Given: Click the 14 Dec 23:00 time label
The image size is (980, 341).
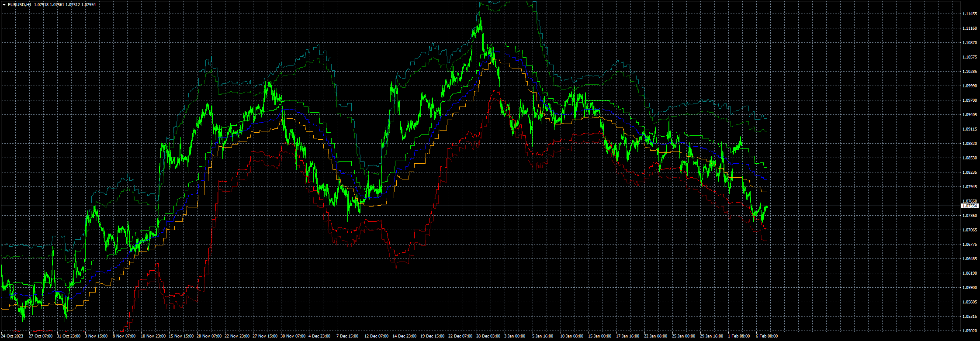Looking at the screenshot, I should click(x=405, y=337).
